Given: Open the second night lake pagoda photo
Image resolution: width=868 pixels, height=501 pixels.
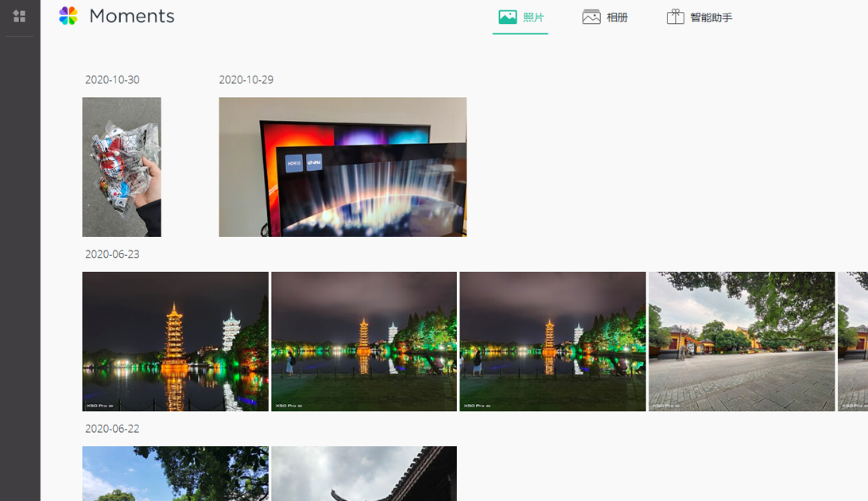Looking at the screenshot, I should click(364, 342).
